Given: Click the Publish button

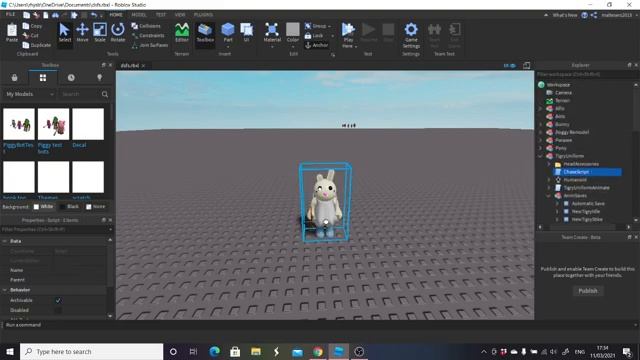Looking at the screenshot, I should pos(588,291).
